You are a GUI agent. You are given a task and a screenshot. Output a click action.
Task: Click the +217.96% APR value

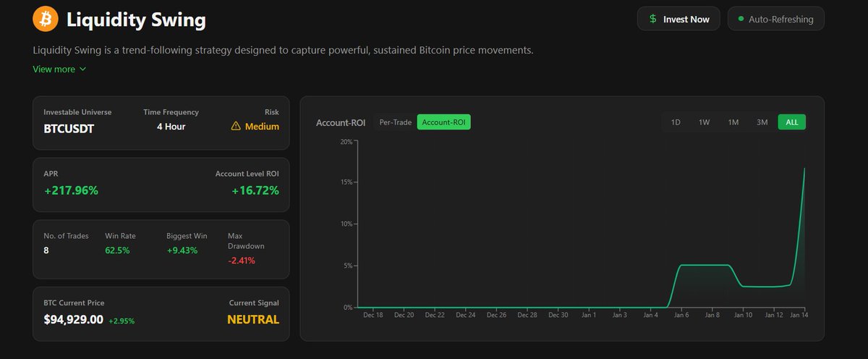(71, 190)
